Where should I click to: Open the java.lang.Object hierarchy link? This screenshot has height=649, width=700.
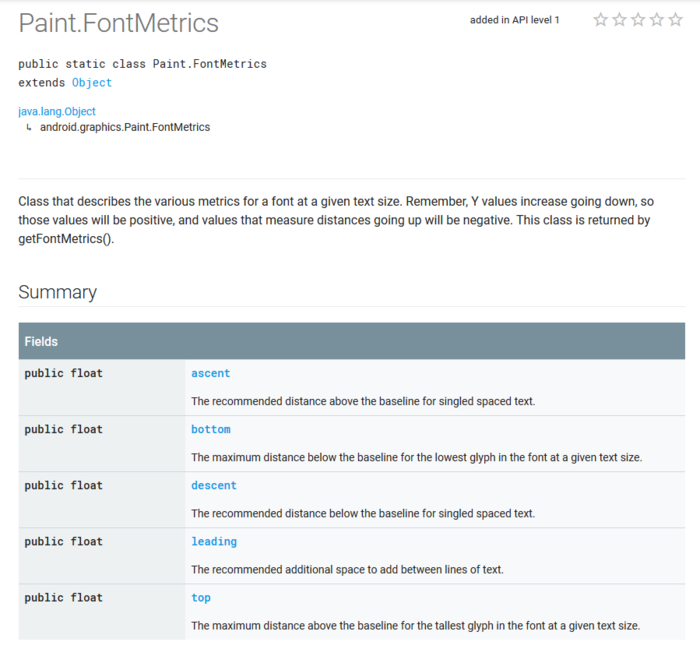click(57, 111)
